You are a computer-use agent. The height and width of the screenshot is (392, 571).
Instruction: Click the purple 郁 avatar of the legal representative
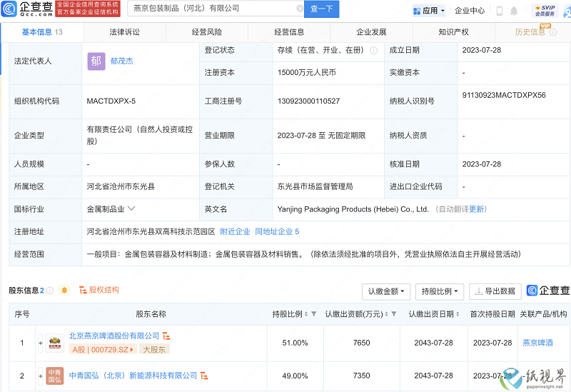(96, 61)
